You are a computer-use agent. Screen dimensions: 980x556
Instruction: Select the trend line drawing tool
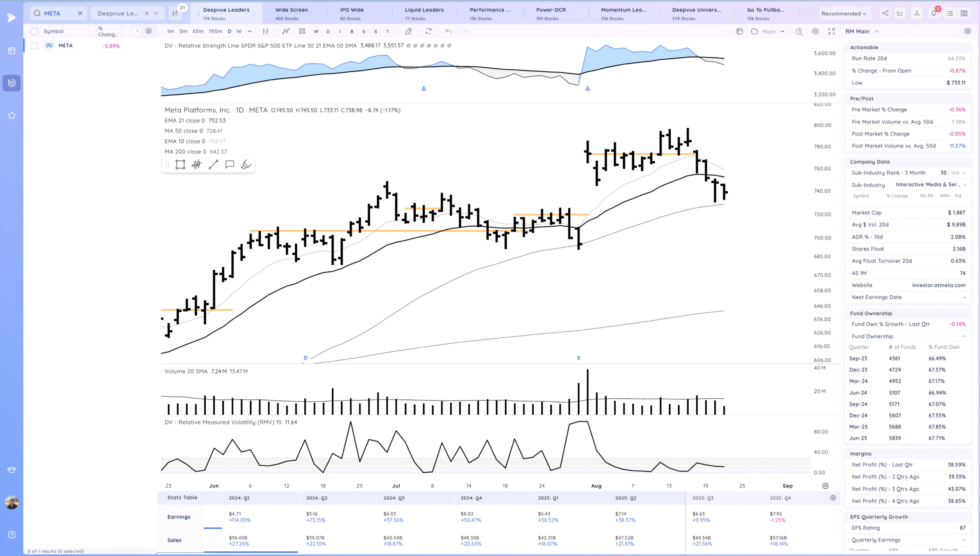(213, 165)
